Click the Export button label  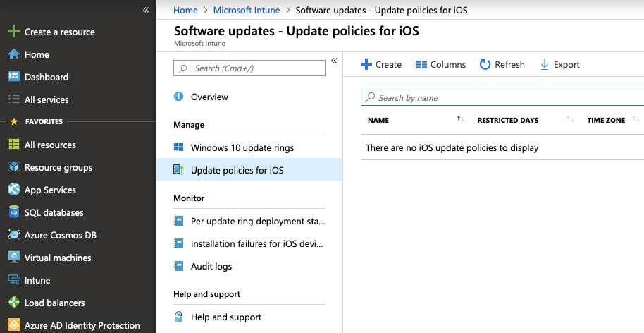point(566,64)
